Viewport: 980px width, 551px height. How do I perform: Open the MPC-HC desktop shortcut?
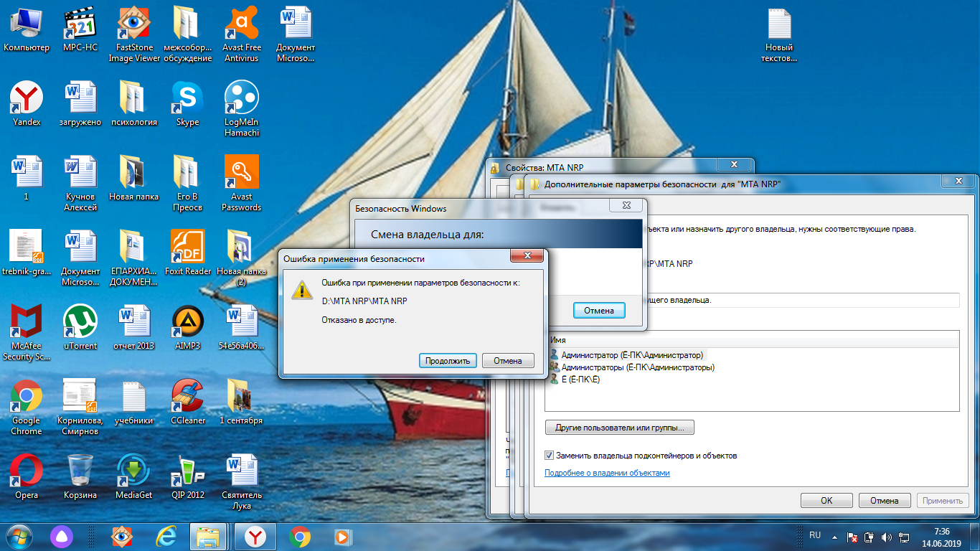pyautogui.click(x=80, y=30)
